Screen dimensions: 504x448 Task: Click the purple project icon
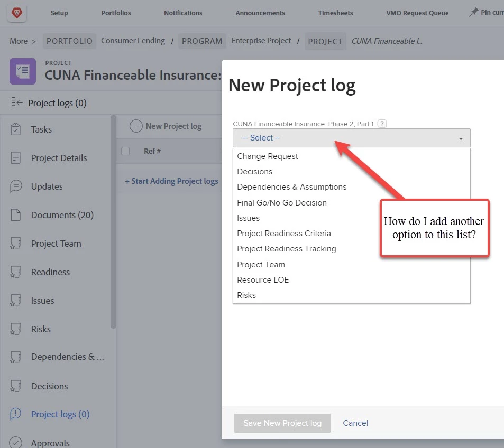point(23,71)
